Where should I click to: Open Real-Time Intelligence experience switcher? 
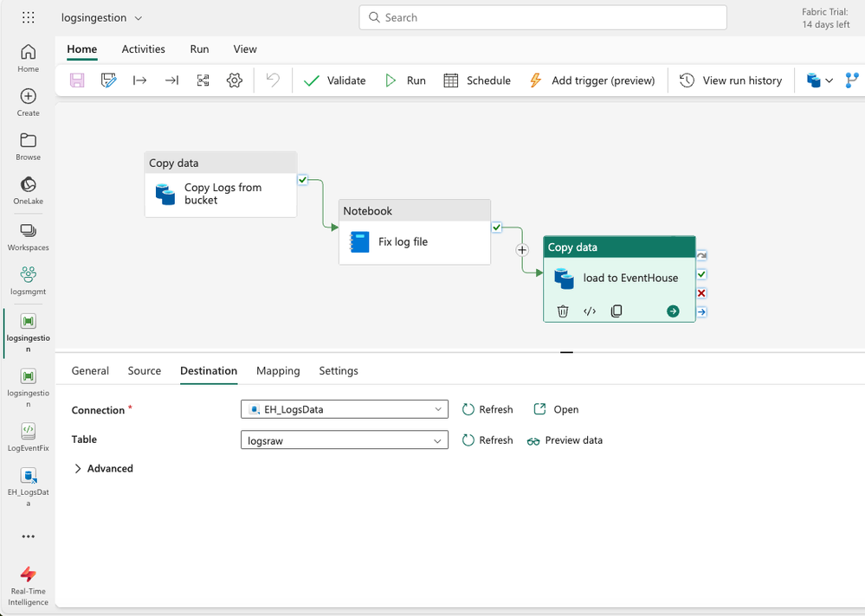pos(28,585)
